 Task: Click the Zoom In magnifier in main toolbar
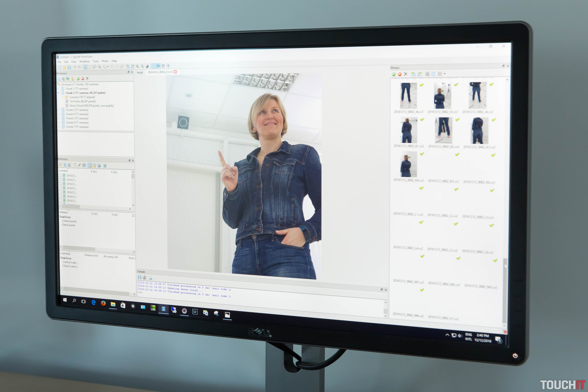click(x=137, y=66)
